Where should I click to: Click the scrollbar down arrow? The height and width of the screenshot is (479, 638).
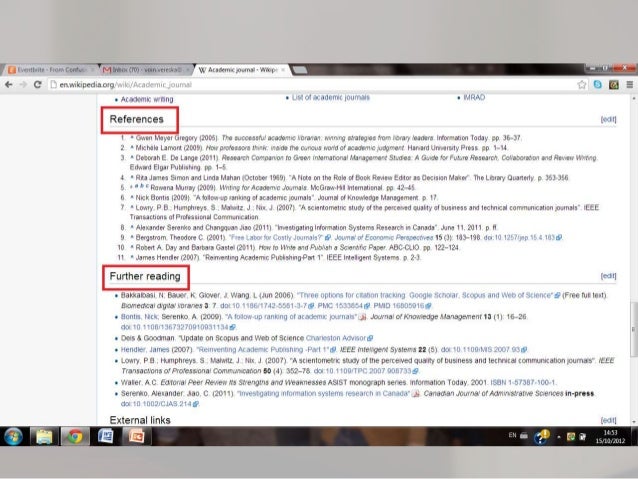click(x=633, y=422)
